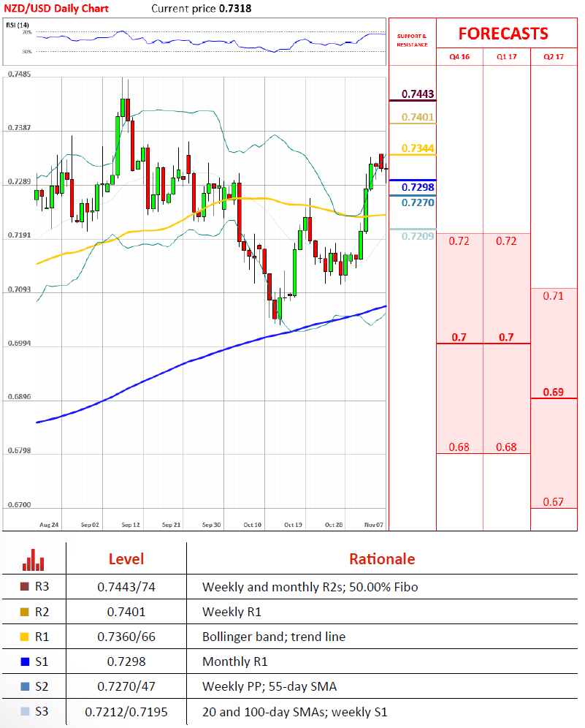Screen dimensions: 585x728
Task: Click the R3 level value 0.7443/74
Action: click(126, 587)
